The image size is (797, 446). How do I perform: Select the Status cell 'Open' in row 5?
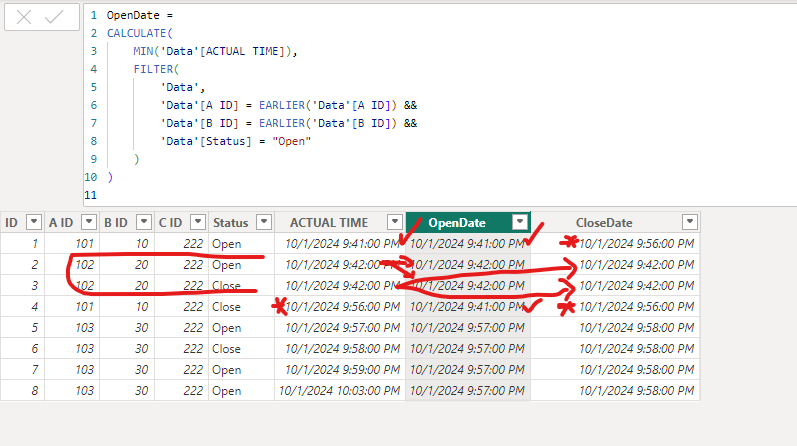click(x=241, y=328)
